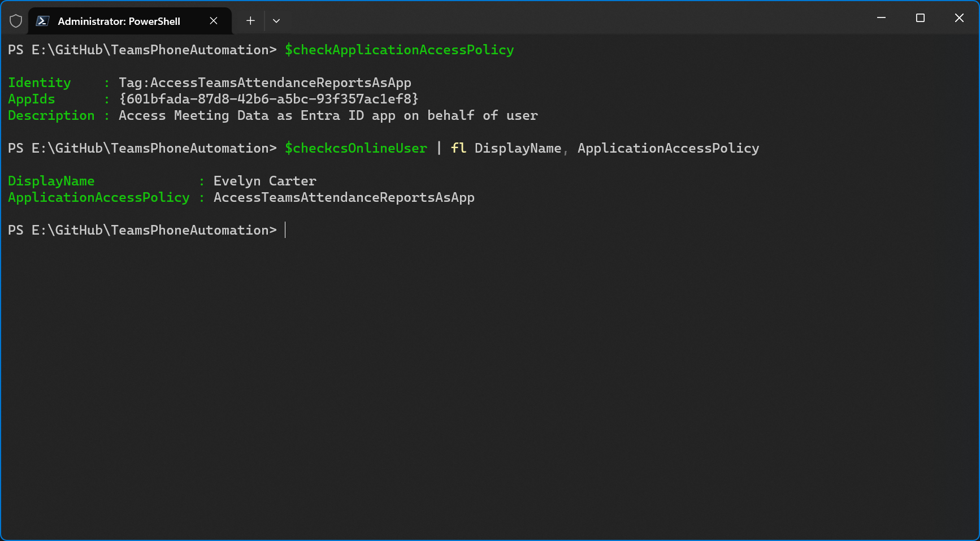Click the Evelyn Carter value
The width and height of the screenshot is (980, 541).
[265, 181]
